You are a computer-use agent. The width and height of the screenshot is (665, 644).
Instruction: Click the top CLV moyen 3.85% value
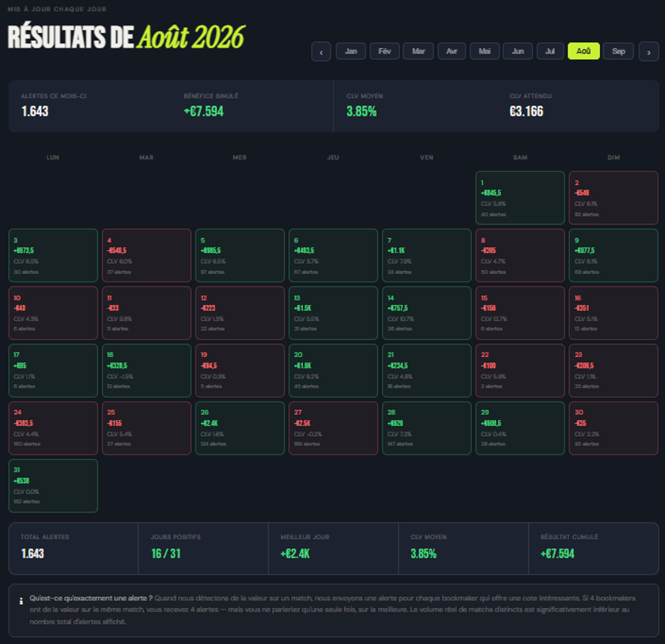coord(362,111)
